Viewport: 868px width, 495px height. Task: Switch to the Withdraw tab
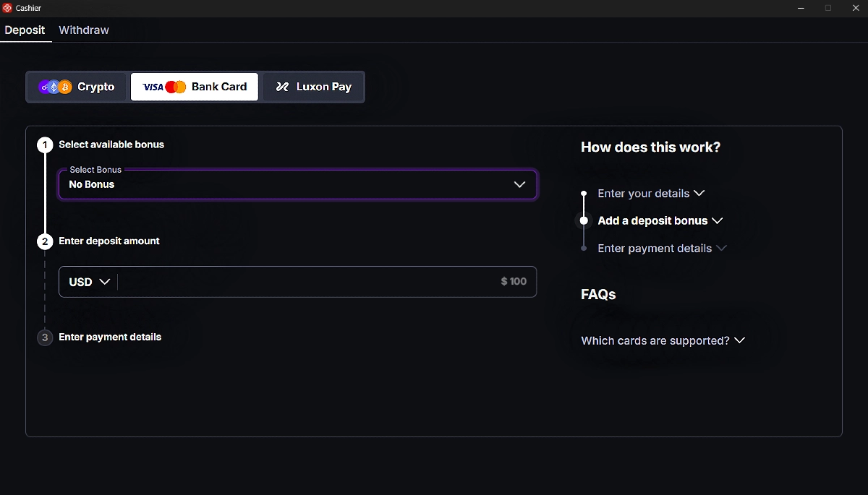[x=84, y=30]
